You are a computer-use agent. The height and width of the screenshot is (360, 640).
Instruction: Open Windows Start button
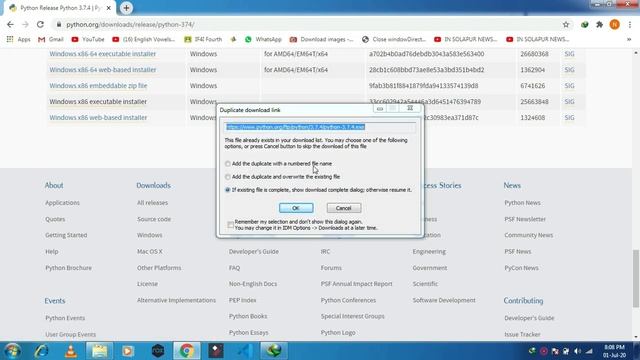pos(12,351)
